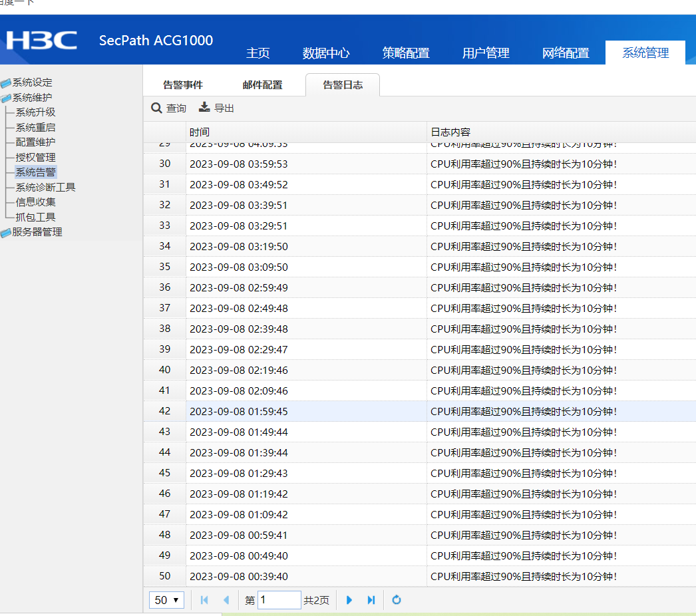Open 系统诊断工具 in the sidebar
The height and width of the screenshot is (616, 696).
click(x=45, y=188)
